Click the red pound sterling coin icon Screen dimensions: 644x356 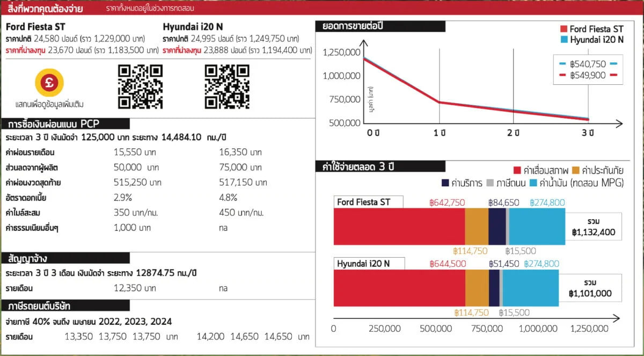[x=49, y=83]
